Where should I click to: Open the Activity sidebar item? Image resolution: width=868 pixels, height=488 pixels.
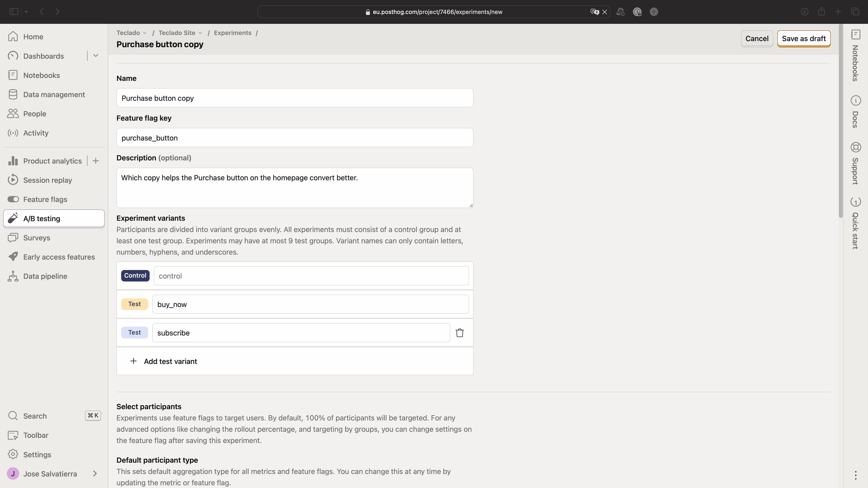(54, 133)
